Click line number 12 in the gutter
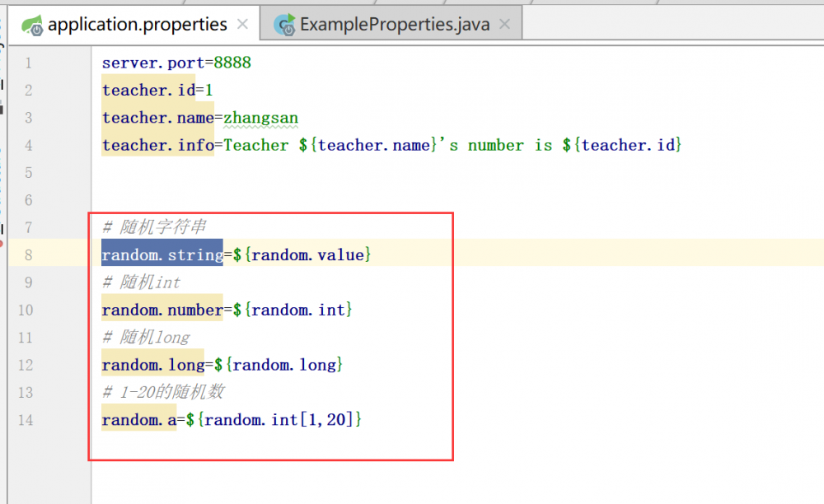This screenshot has width=824, height=504. (26, 365)
